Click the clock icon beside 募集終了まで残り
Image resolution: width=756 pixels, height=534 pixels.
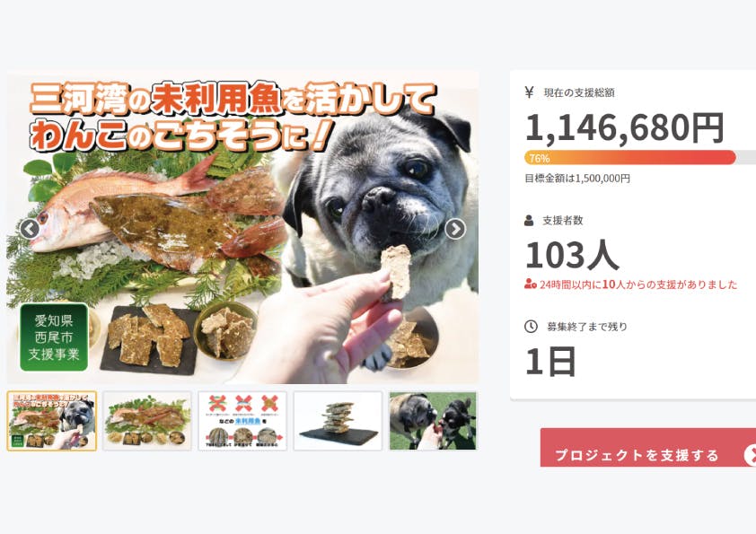click(x=531, y=327)
